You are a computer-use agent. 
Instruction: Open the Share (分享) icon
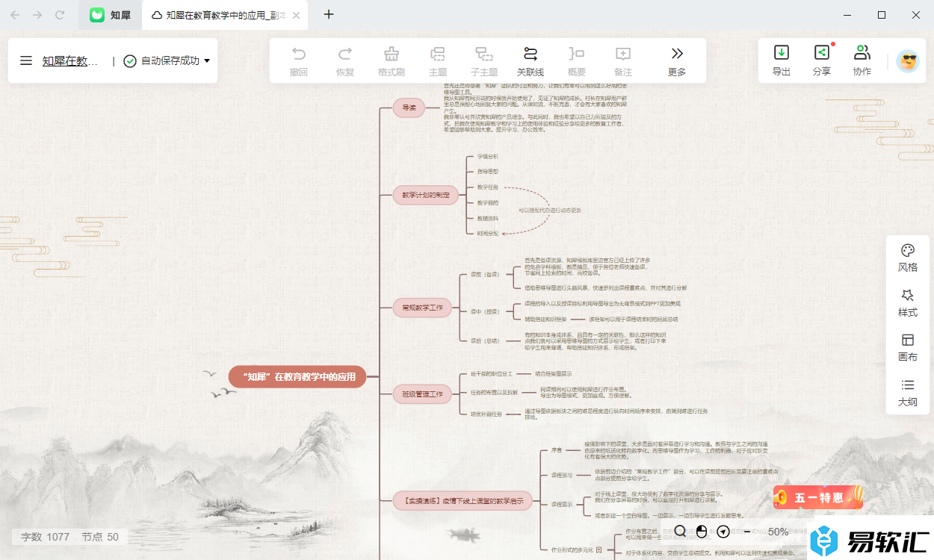[821, 60]
